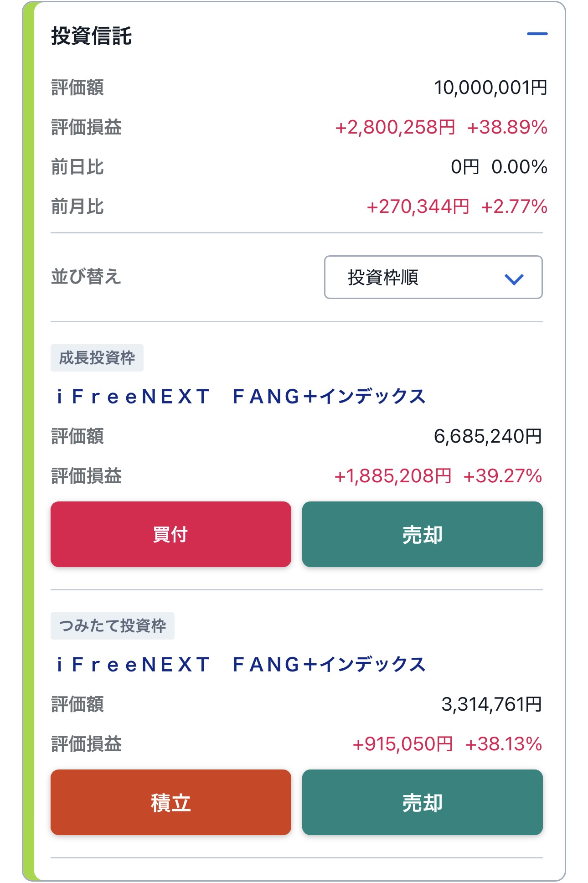Viewport: 588px width, 883px height.
Task: Click the 前月比 +270,344円 value
Action: click(418, 207)
